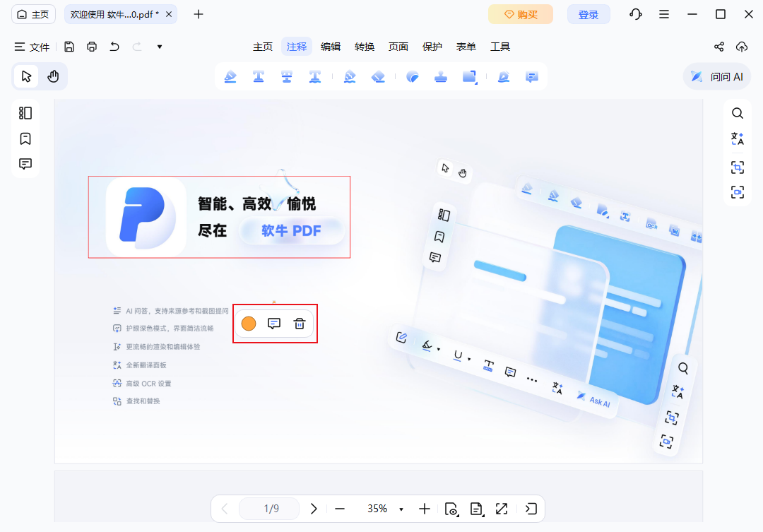Image resolution: width=763 pixels, height=532 pixels.
Task: Delete the annotation with trash icon
Action: (300, 323)
